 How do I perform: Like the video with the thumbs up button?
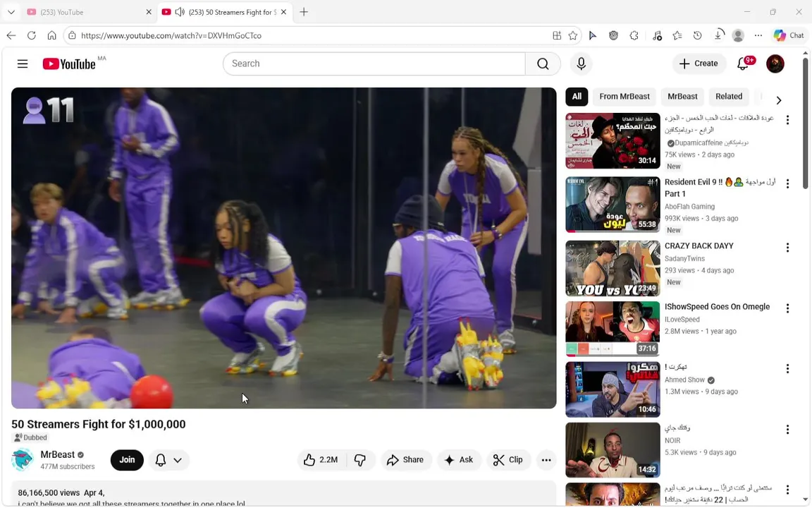coord(321,460)
